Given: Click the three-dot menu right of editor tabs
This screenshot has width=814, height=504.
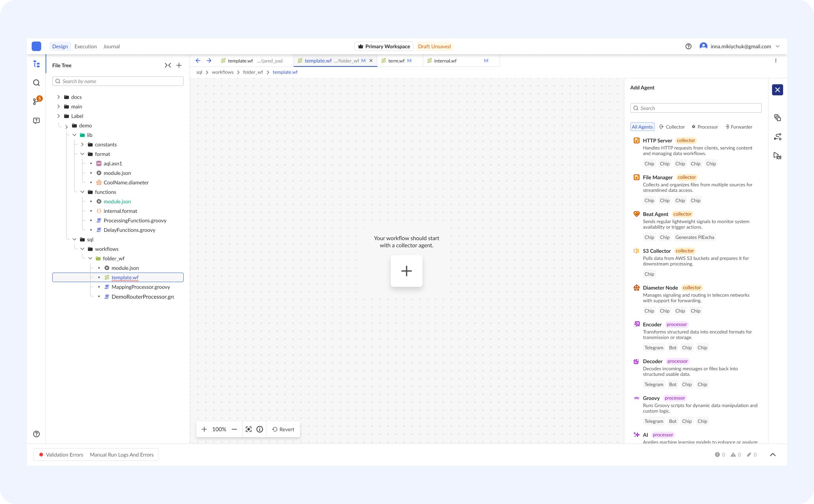Looking at the screenshot, I should [x=776, y=61].
